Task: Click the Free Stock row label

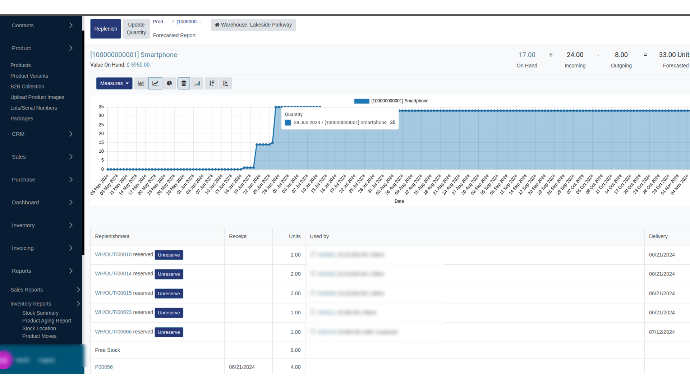Action: [x=107, y=350]
